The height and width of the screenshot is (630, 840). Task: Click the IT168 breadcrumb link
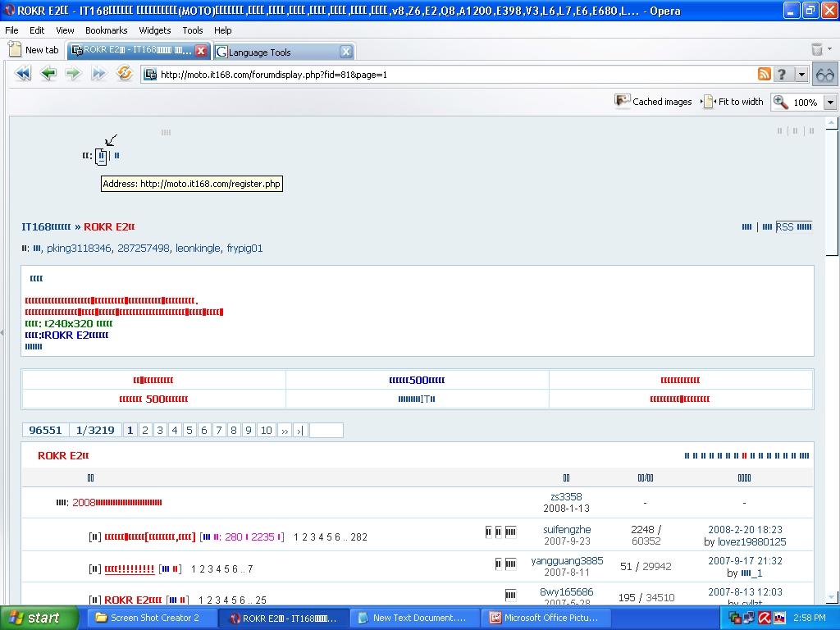pos(46,226)
